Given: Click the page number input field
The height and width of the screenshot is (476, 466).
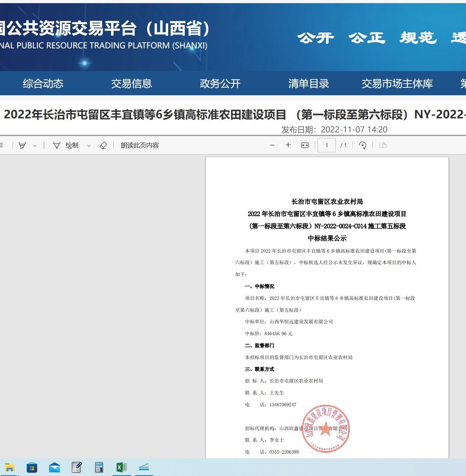Looking at the screenshot, I should (x=327, y=145).
